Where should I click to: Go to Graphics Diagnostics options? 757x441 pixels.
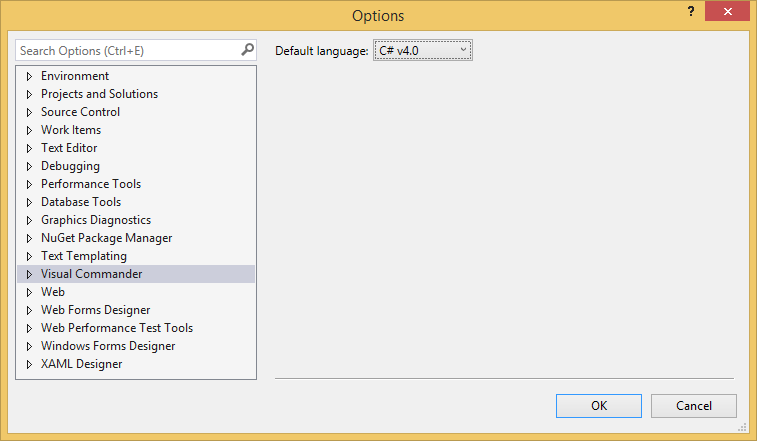(95, 220)
